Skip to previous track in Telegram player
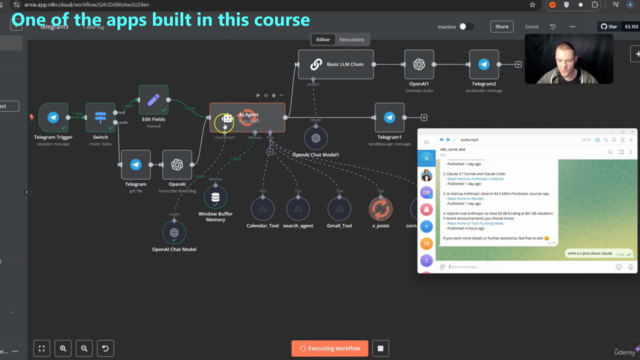 coord(441,140)
